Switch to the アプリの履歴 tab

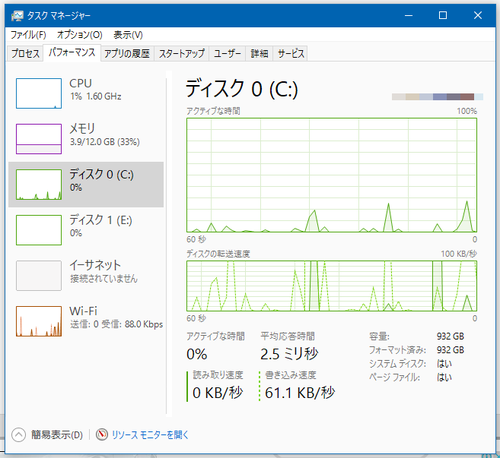click(x=127, y=53)
